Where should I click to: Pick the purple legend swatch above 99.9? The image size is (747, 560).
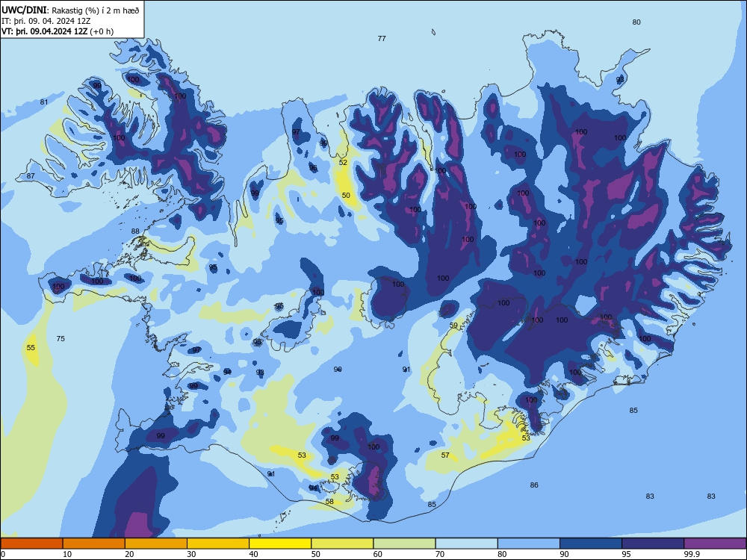715,544
